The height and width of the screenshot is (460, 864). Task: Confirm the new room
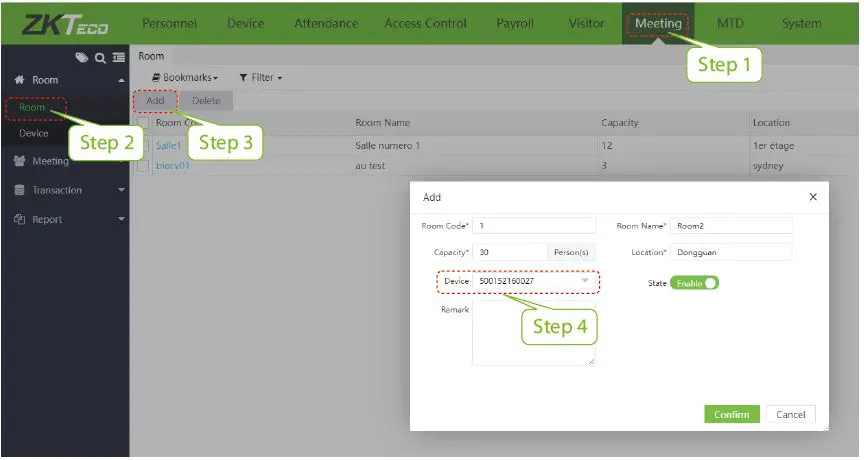click(x=732, y=414)
